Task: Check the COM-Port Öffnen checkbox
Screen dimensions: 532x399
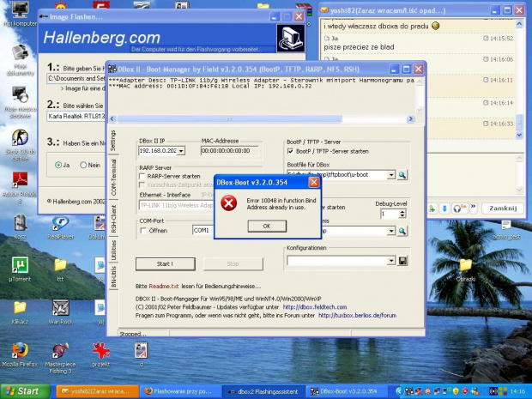Action: tap(143, 231)
